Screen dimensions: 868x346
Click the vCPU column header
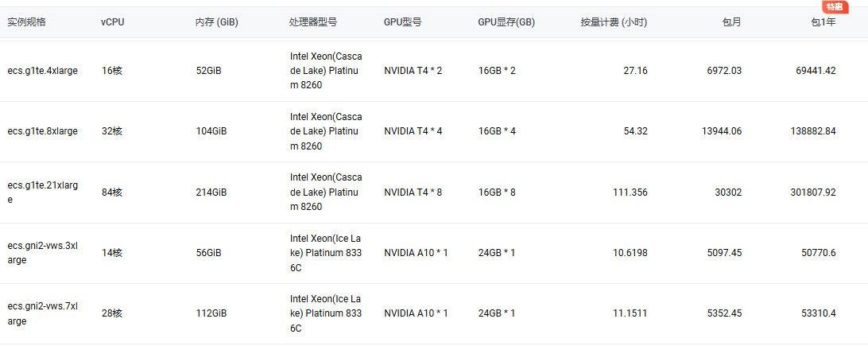pos(112,22)
